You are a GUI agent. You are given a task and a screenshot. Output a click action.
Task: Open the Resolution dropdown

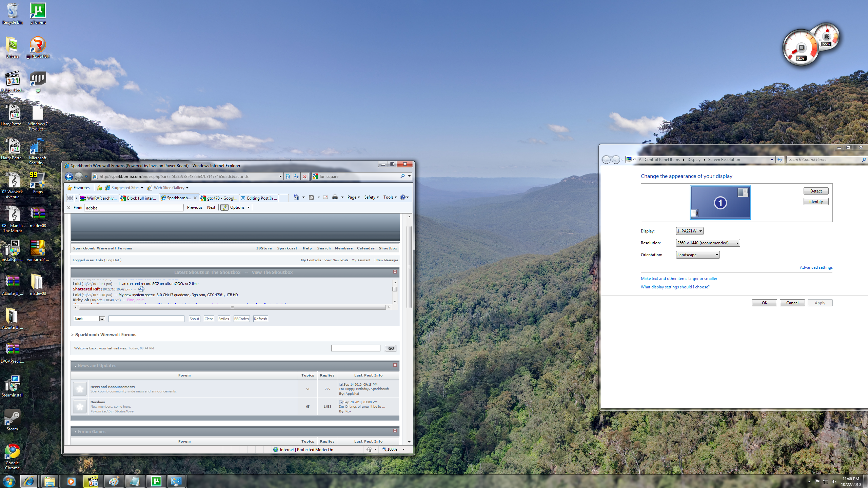[708, 243]
